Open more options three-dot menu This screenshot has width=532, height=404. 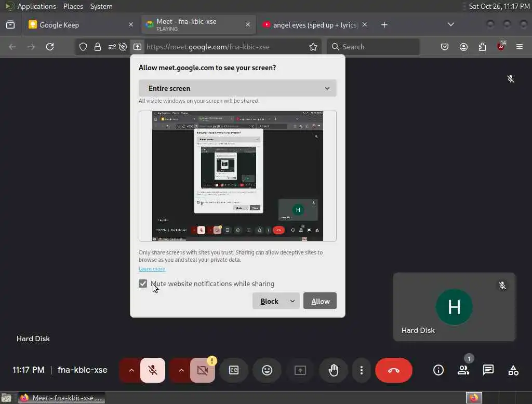click(362, 370)
